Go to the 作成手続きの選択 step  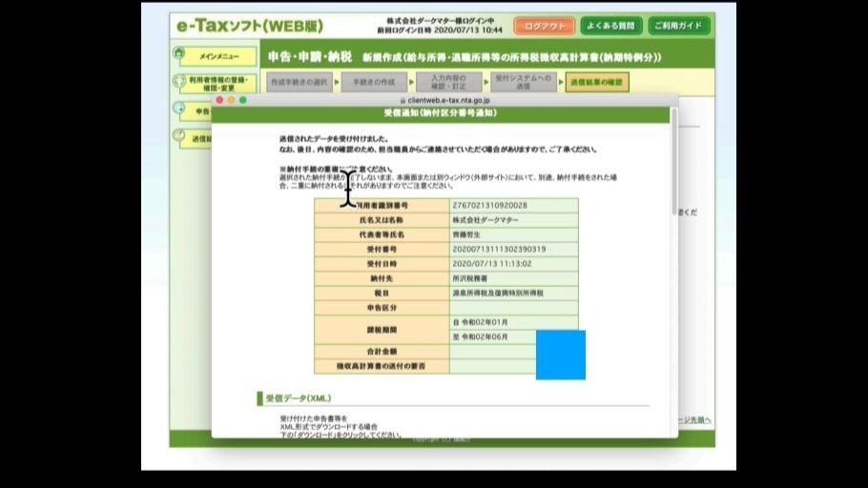(x=298, y=83)
